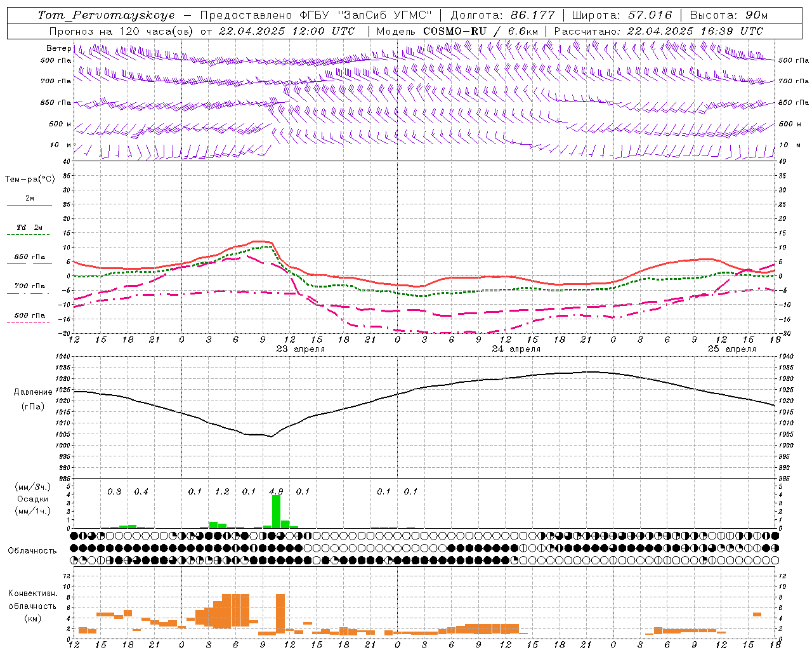Viewport: 812px width, 650px height.
Task: Click the 23 апреля date label below temperature chart
Action: pyautogui.click(x=300, y=348)
